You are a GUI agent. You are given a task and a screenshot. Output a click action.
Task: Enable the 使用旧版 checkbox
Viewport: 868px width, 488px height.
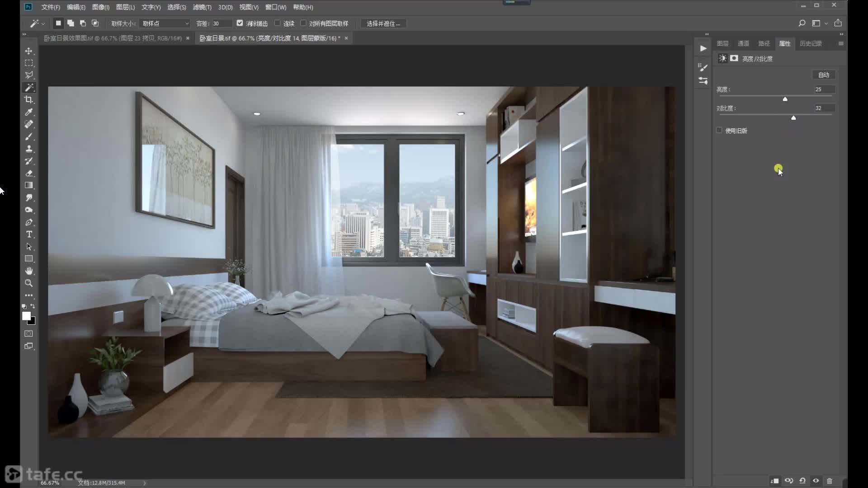pos(719,130)
